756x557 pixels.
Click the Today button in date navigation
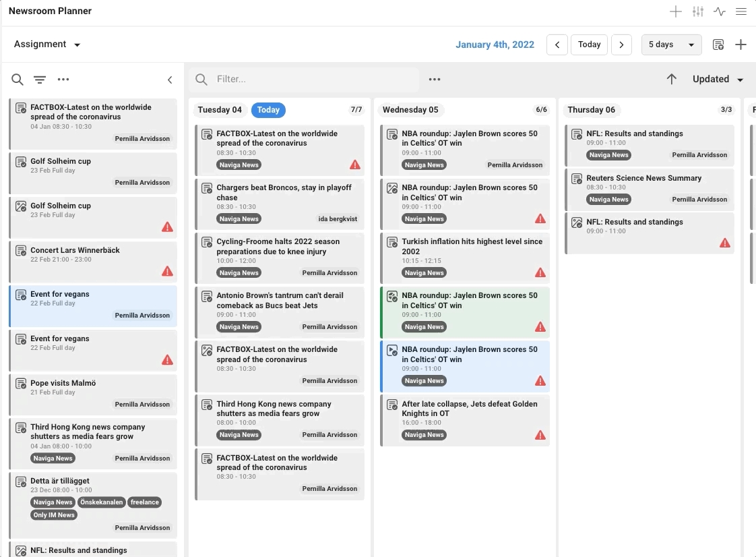589,45
